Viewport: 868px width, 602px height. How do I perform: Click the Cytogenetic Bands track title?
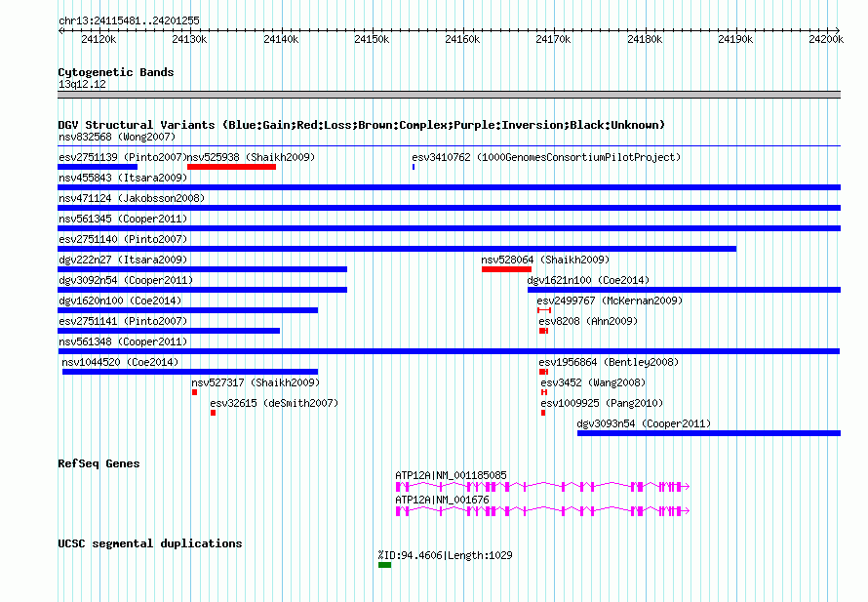coord(116,72)
